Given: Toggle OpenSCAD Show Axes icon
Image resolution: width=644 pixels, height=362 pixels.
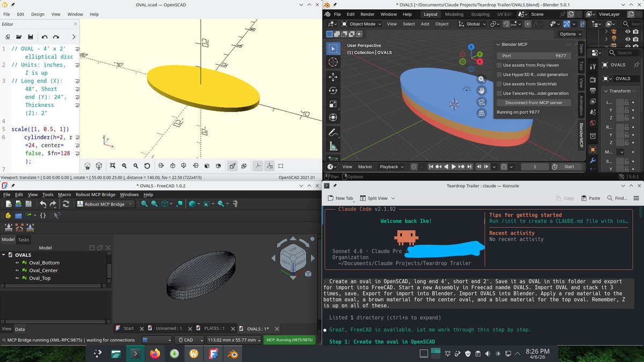Looking at the screenshot, I should (x=258, y=166).
